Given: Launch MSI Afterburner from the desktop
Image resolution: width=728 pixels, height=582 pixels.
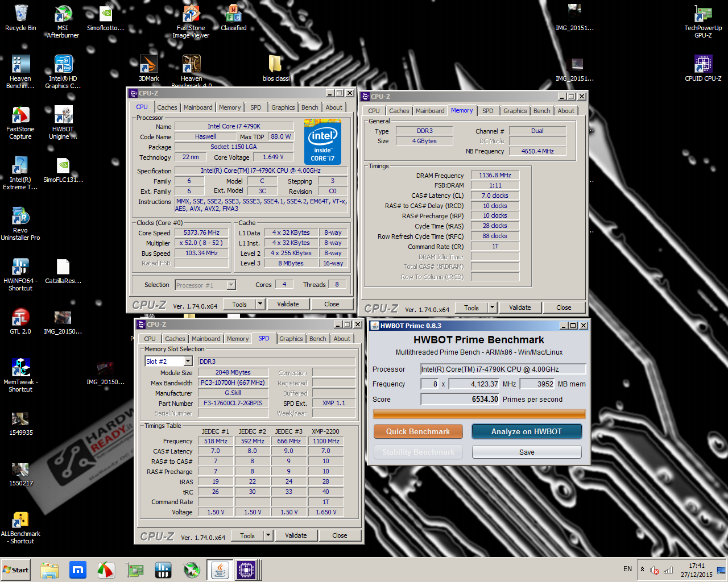Looking at the screenshot, I should click(63, 22).
